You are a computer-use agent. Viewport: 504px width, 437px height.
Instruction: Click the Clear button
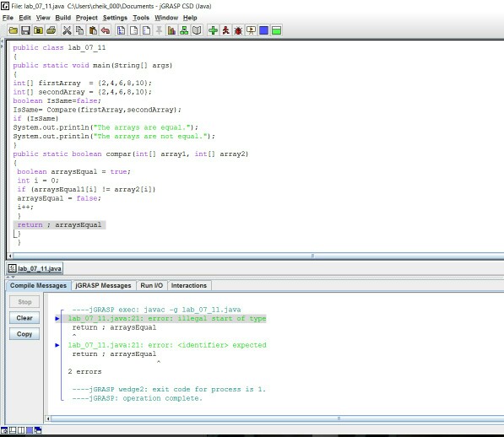[x=24, y=318]
